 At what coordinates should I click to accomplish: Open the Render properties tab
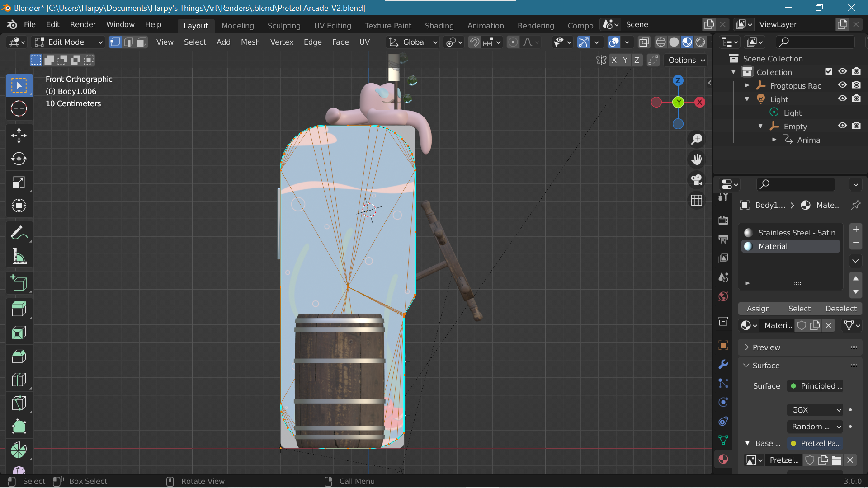(x=723, y=220)
